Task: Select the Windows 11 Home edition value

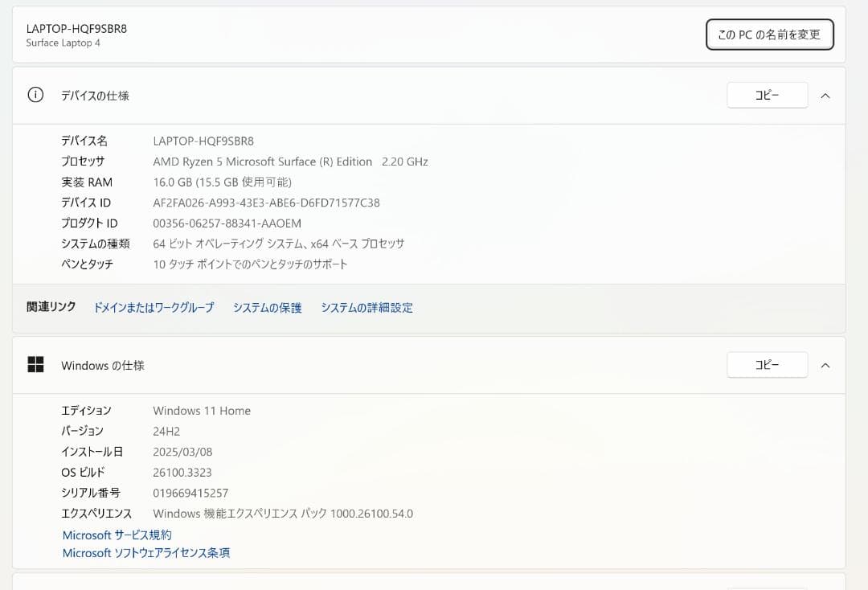Action: click(202, 411)
